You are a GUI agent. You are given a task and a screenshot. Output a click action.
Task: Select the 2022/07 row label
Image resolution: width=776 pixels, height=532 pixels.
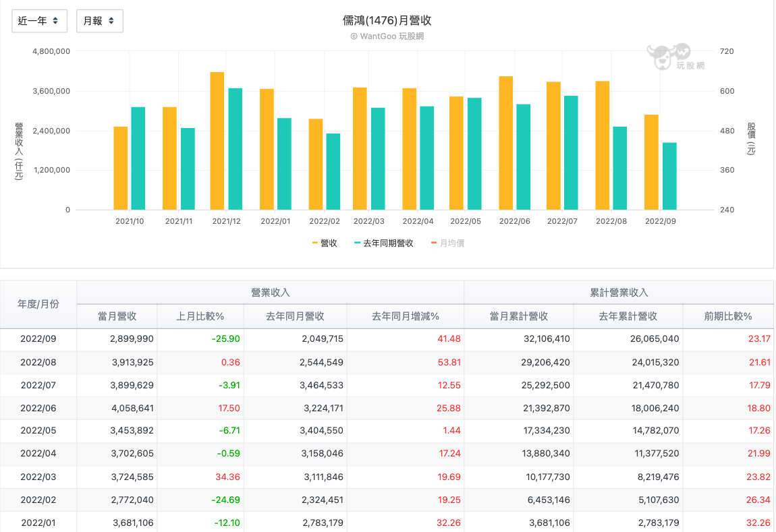38,385
